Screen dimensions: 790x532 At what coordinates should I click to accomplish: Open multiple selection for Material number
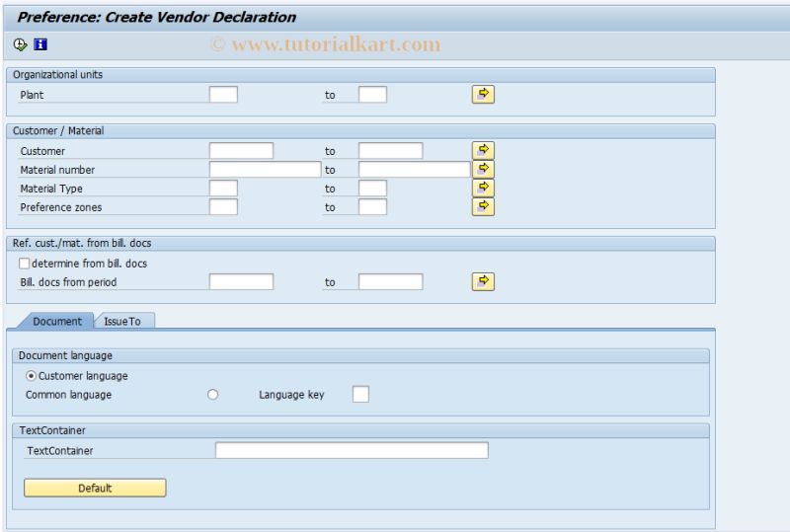pyautogui.click(x=483, y=169)
